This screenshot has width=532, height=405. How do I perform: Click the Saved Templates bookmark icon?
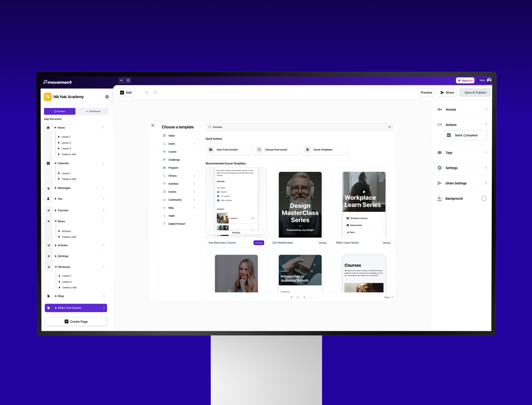click(x=308, y=150)
